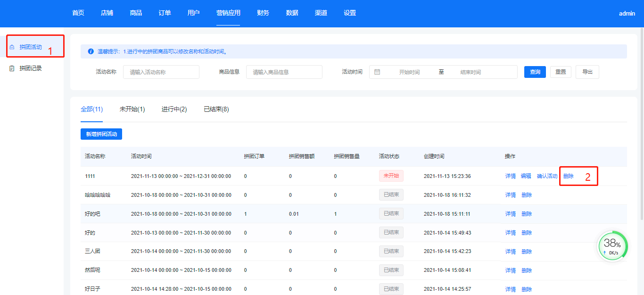
Task: Click the 导出 export button
Action: [x=587, y=72]
